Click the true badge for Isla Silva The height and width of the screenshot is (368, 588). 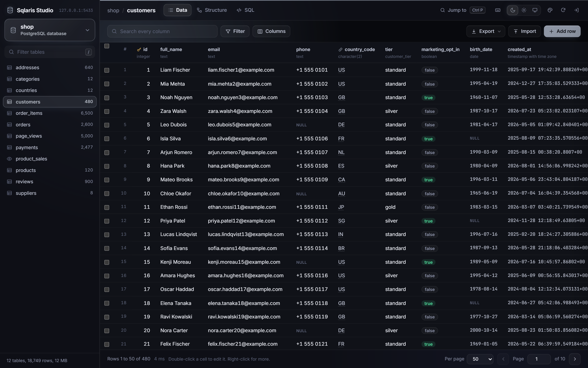point(428,139)
